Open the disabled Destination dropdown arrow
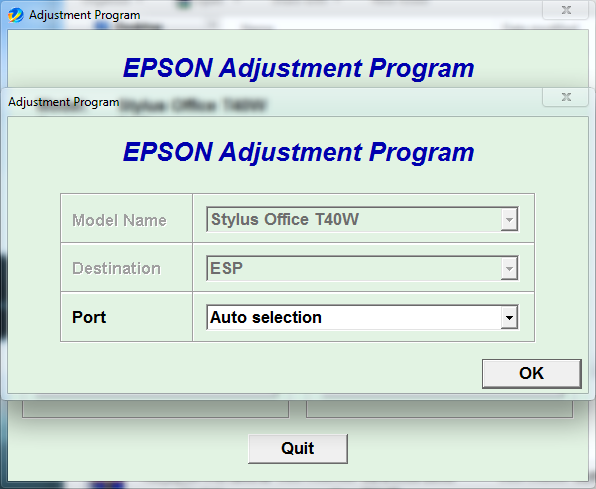Screen dimensions: 596x489 click(x=509, y=268)
